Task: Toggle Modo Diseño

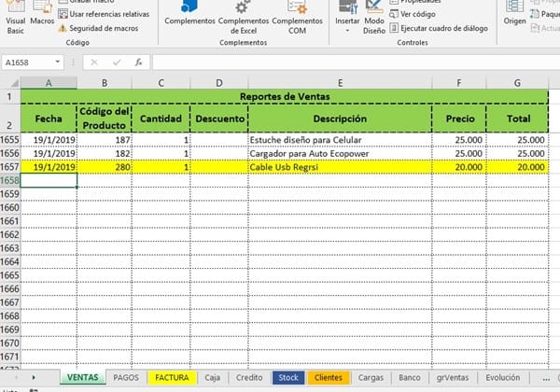Action: (x=374, y=17)
